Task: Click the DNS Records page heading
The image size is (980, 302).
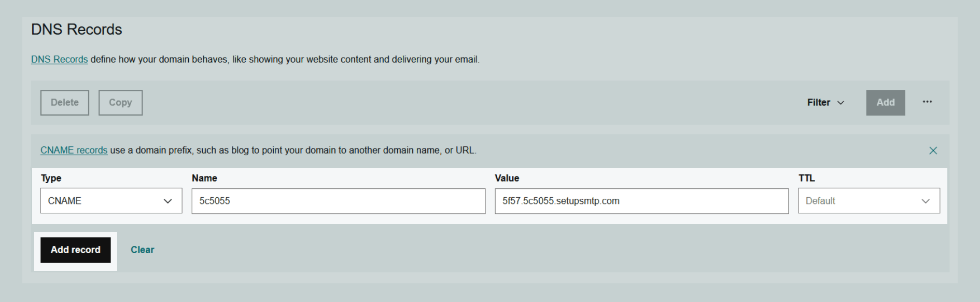Action: click(x=77, y=30)
